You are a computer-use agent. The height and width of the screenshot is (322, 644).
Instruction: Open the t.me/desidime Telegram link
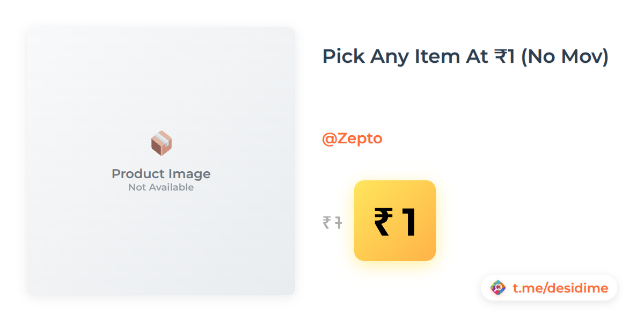[560, 288]
